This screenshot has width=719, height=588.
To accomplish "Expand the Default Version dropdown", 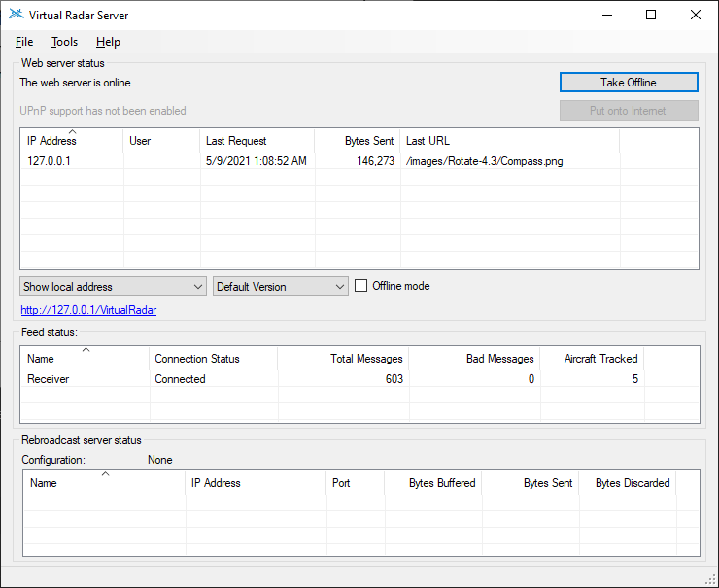I will click(281, 287).
